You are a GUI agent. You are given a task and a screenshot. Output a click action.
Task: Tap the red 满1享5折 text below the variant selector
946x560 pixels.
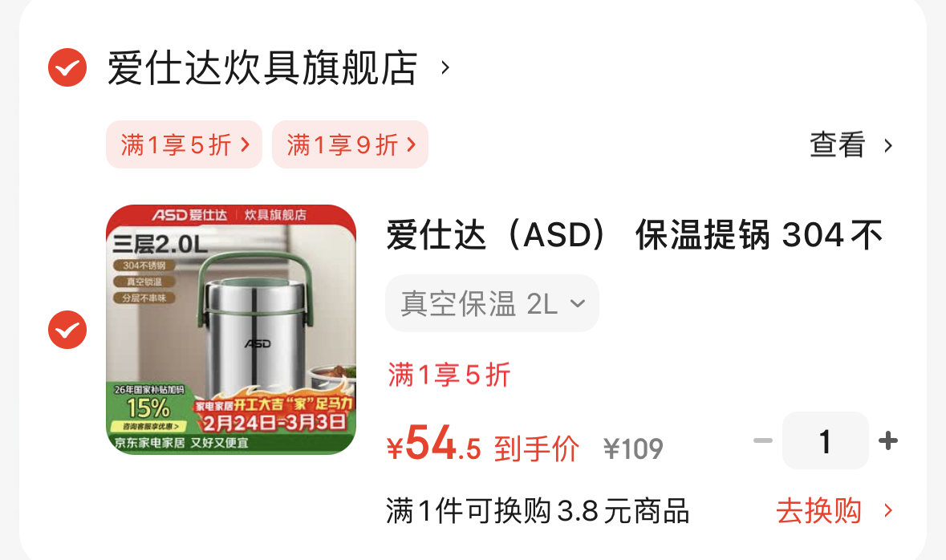449,375
